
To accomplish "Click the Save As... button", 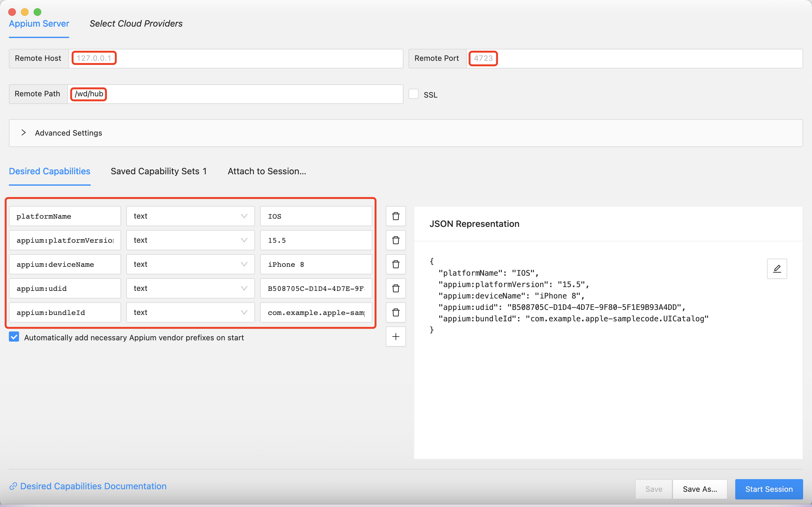I will coord(700,489).
